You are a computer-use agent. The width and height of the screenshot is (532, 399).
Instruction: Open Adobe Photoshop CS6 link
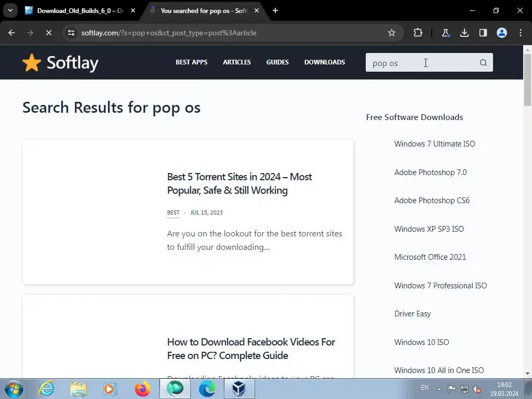tap(432, 201)
